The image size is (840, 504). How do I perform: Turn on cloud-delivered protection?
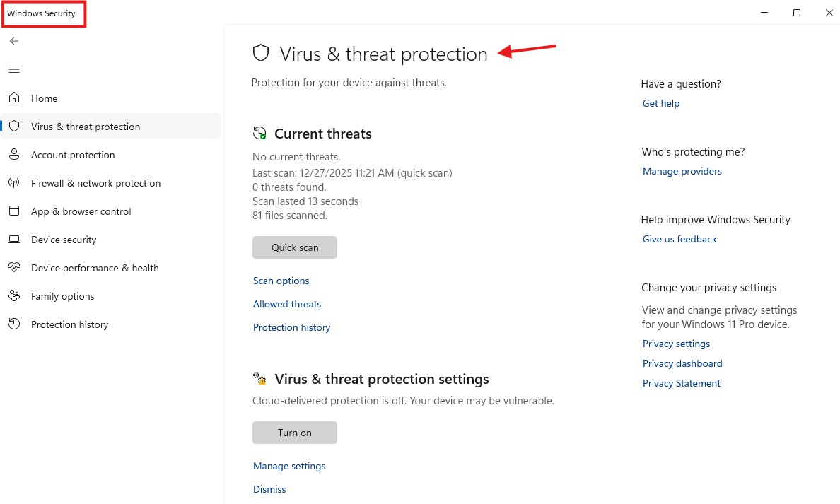point(295,433)
